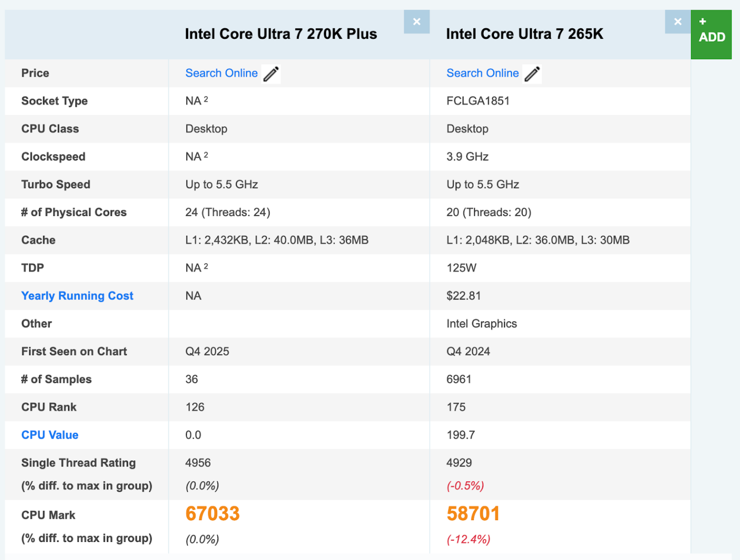Click the footnote marker next to Socket Type NA
This screenshot has height=560, width=740.
coord(206,98)
